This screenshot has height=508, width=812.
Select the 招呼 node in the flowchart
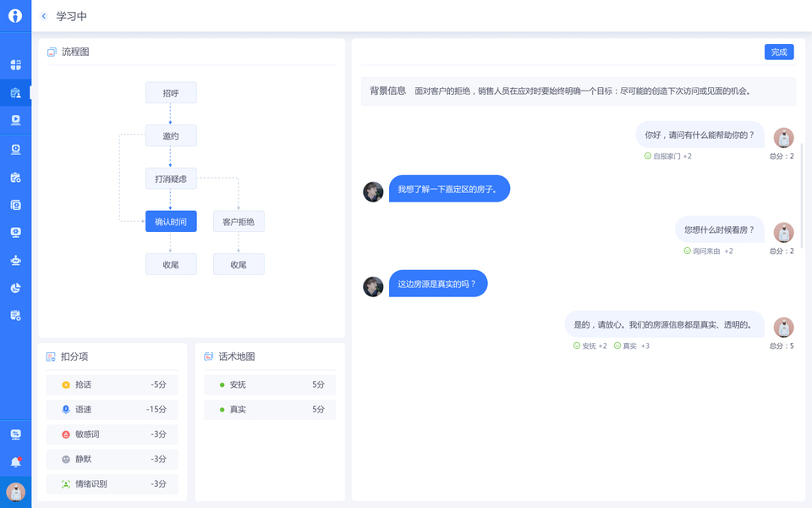[171, 93]
